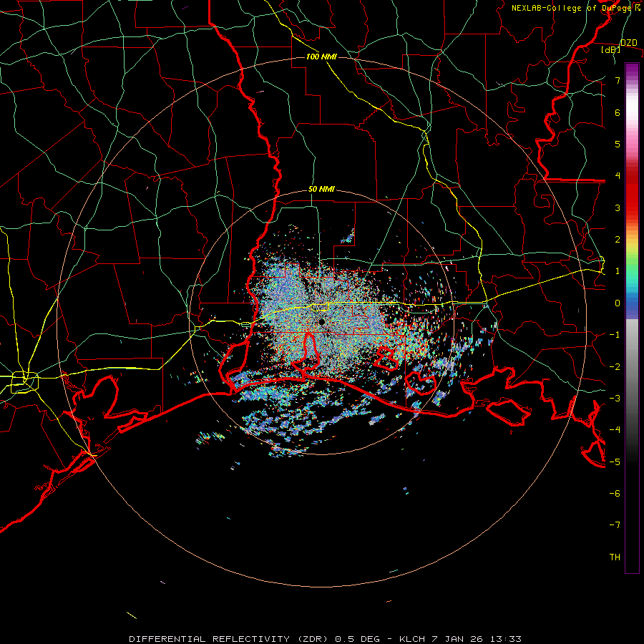Select the -3 value on color scale
The width and height of the screenshot is (644, 644).
(615, 399)
